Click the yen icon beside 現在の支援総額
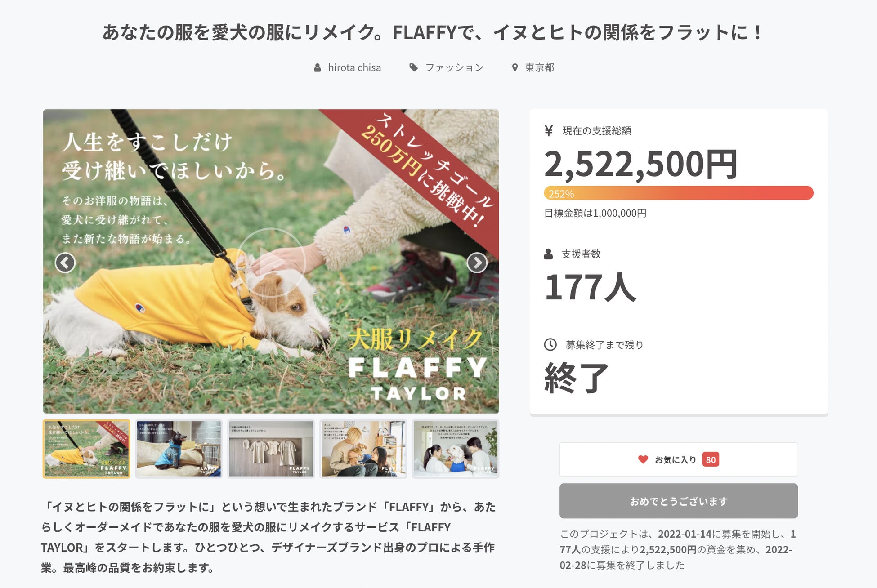The height and width of the screenshot is (588, 877). click(549, 131)
